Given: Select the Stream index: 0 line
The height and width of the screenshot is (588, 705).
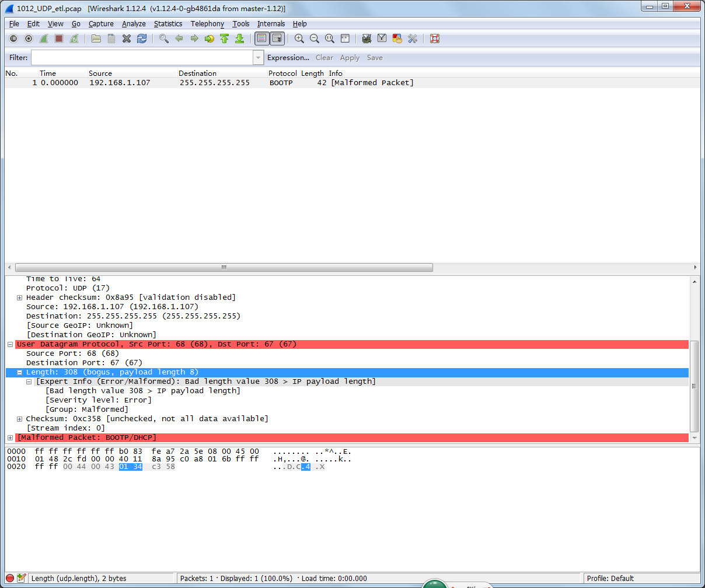Looking at the screenshot, I should click(x=65, y=428).
